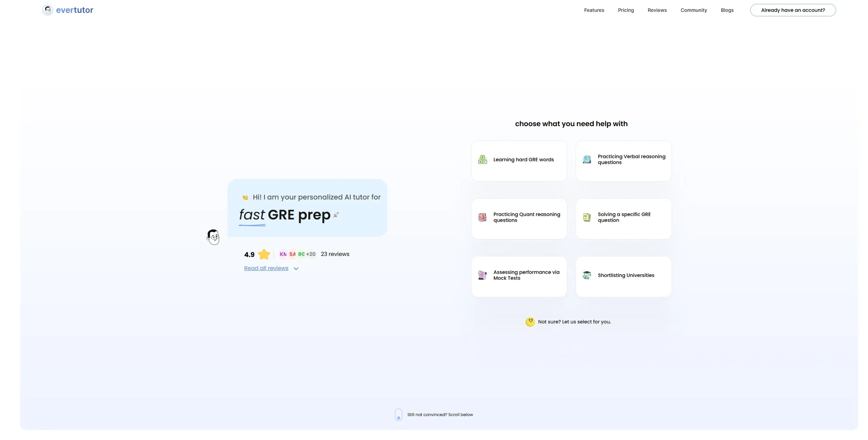Click the Quant reasoning icon
Screen dimensions: 868x440
482,218
